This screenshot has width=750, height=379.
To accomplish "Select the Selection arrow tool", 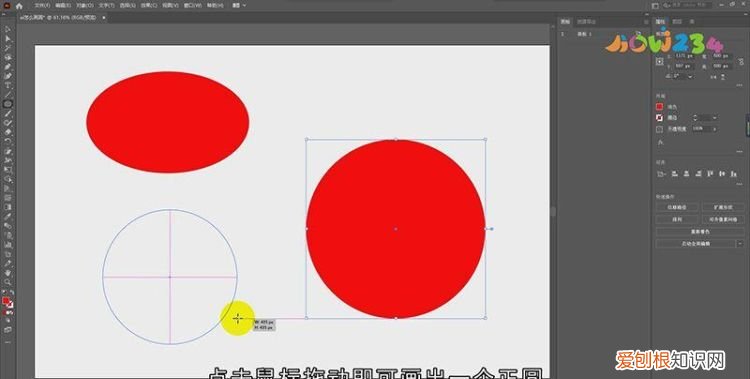I will [8, 30].
